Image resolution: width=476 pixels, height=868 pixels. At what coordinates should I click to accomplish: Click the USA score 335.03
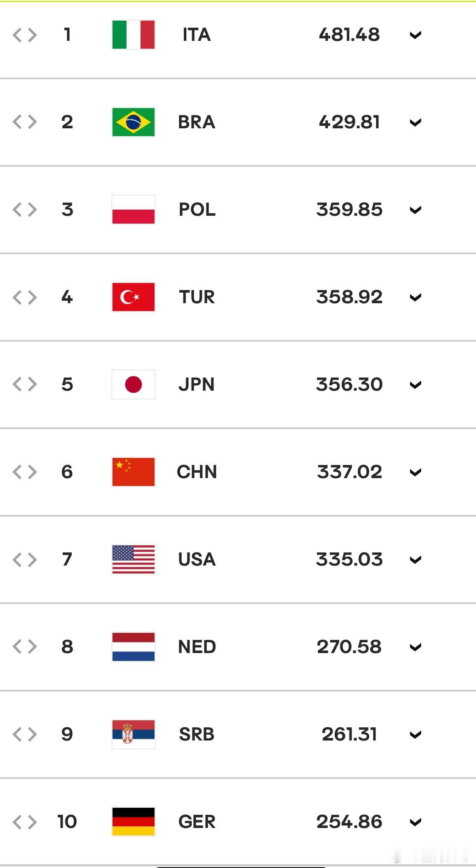click(x=349, y=559)
